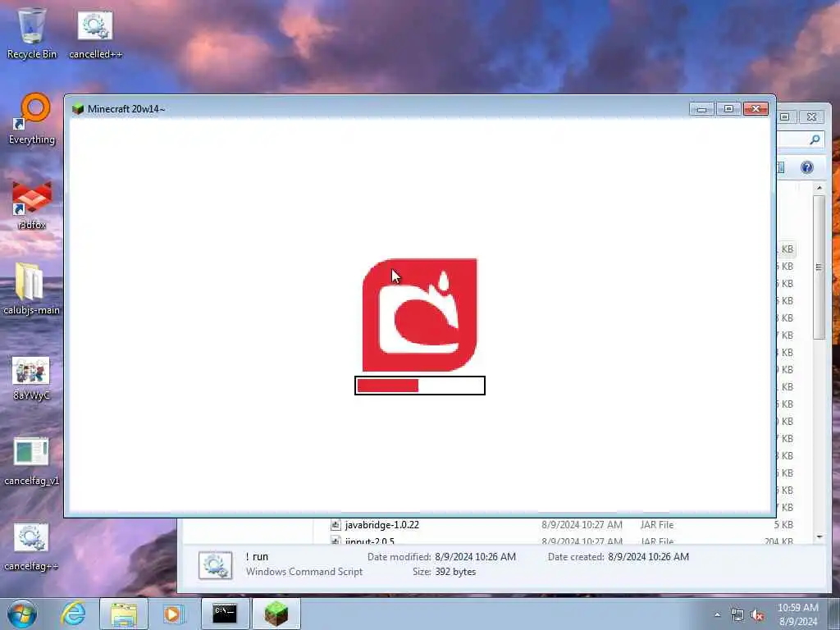Switch to File Explorer on taskbar
Image resolution: width=840 pixels, height=630 pixels.
tap(124, 614)
